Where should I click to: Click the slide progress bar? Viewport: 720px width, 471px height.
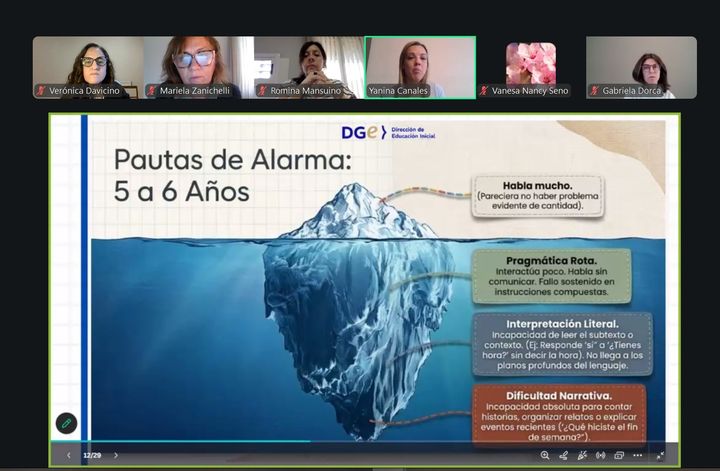click(x=364, y=442)
